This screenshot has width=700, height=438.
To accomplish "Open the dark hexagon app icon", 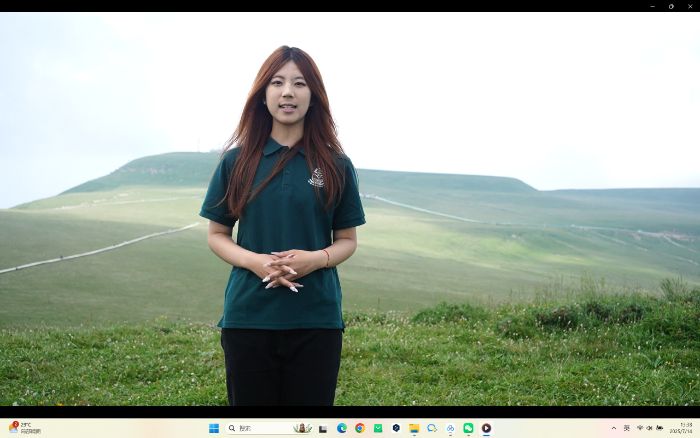I will pos(396,428).
